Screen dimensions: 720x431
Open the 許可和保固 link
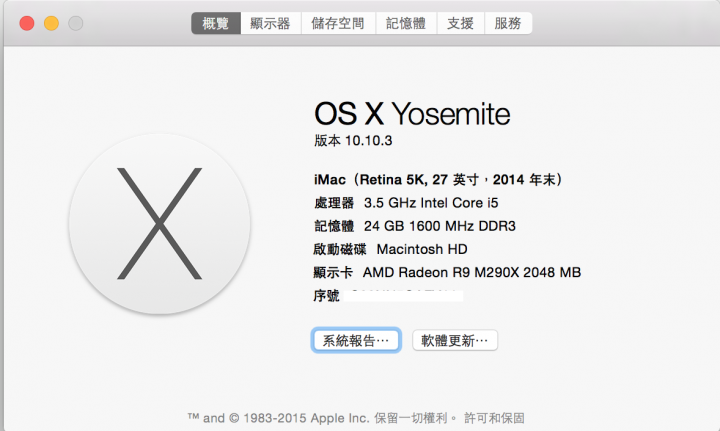494,418
